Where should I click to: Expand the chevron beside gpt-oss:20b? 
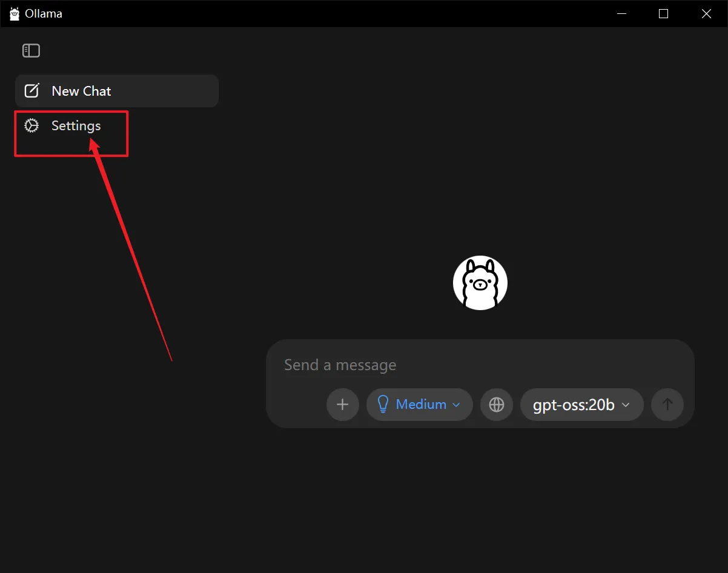[x=626, y=405]
